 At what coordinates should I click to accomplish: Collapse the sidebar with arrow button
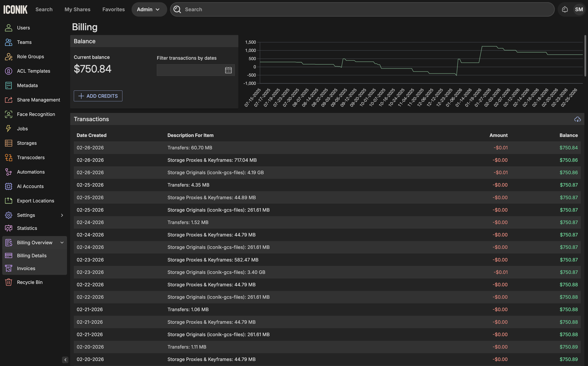(65, 360)
